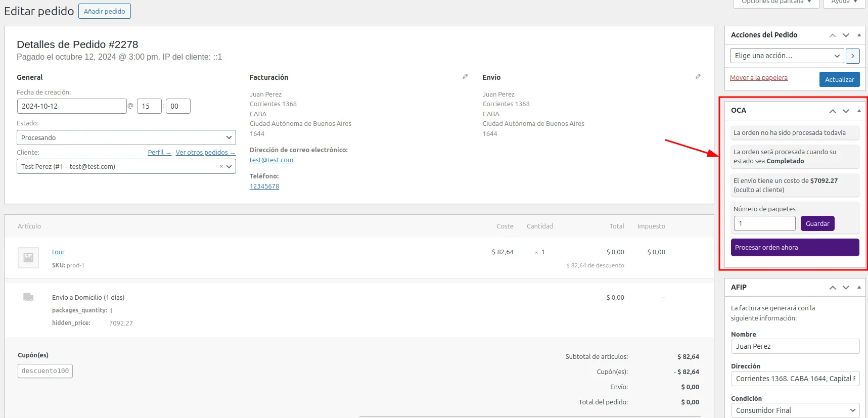Click the Número de paquetes field
The image size is (868, 418).
click(x=764, y=223)
